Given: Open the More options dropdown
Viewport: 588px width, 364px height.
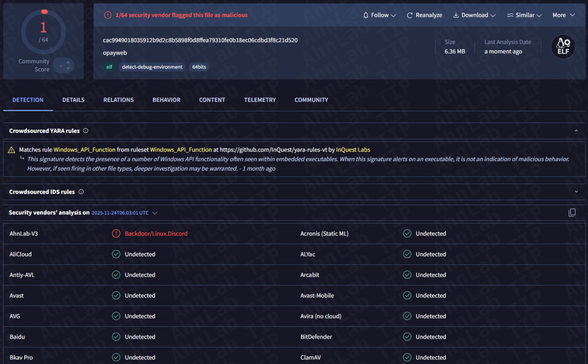Looking at the screenshot, I should [563, 15].
